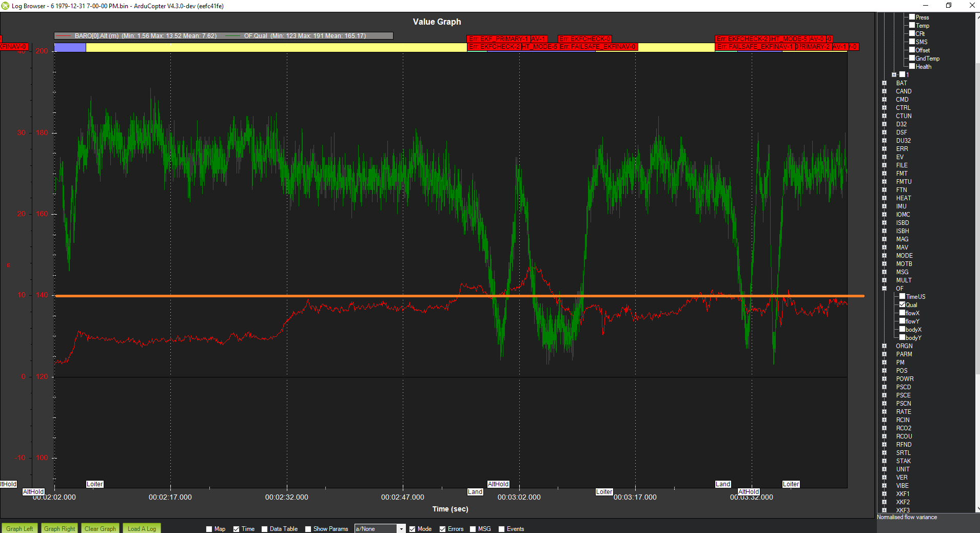Check the OF flowX field
The image size is (980, 533).
(902, 313)
